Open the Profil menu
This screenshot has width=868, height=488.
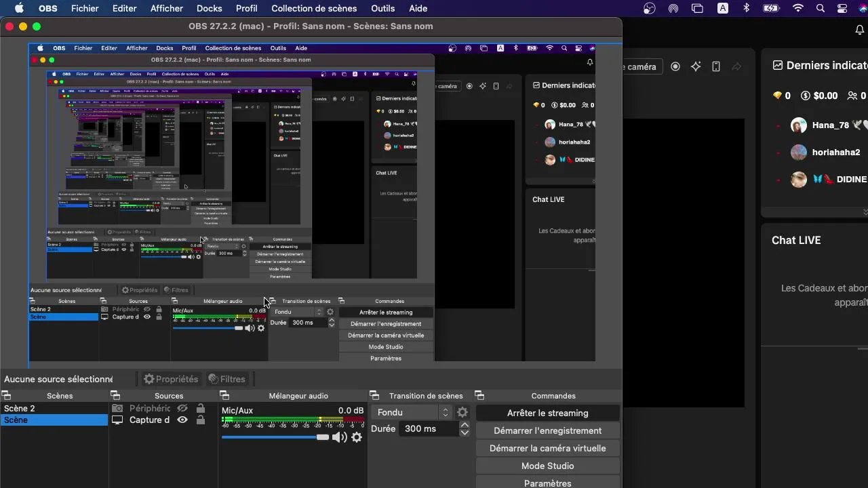coord(247,8)
